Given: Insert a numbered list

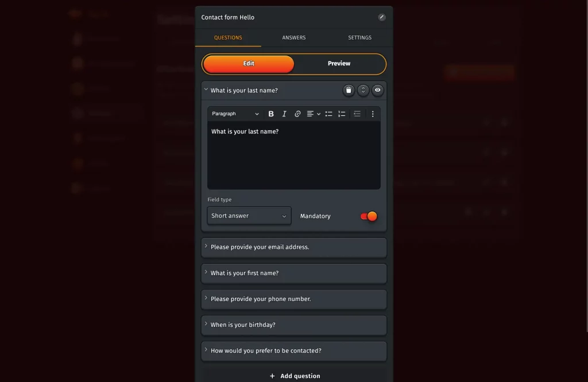Looking at the screenshot, I should [x=342, y=114].
